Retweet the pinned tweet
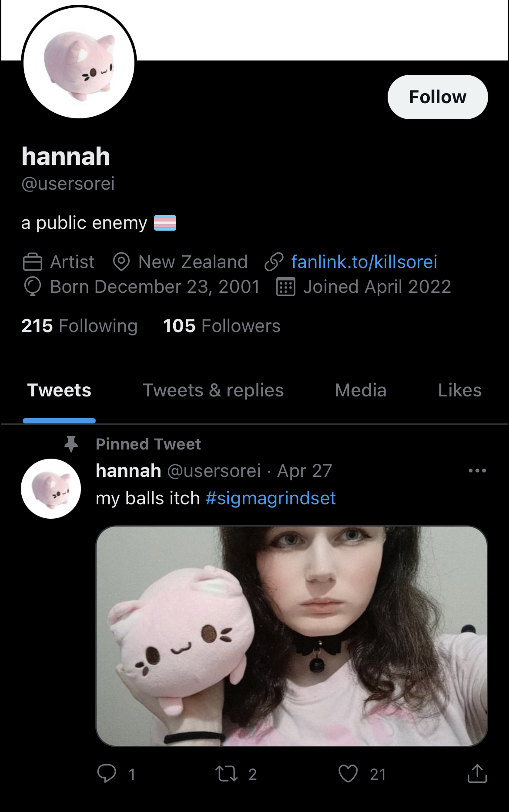 (226, 774)
